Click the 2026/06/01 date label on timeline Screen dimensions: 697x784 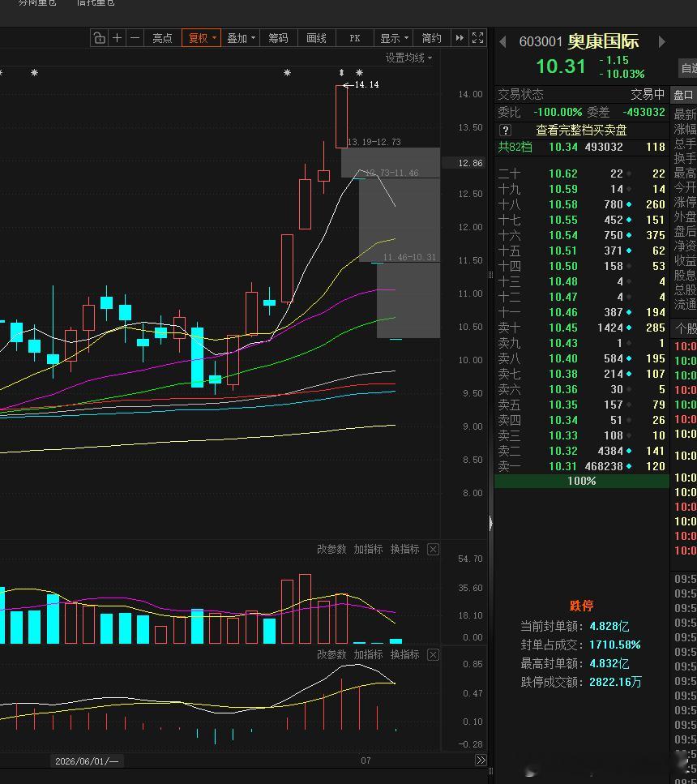click(87, 761)
